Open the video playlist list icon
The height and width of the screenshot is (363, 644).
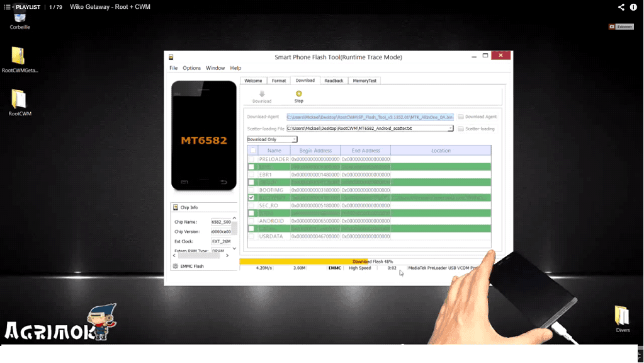pyautogui.click(x=8, y=7)
